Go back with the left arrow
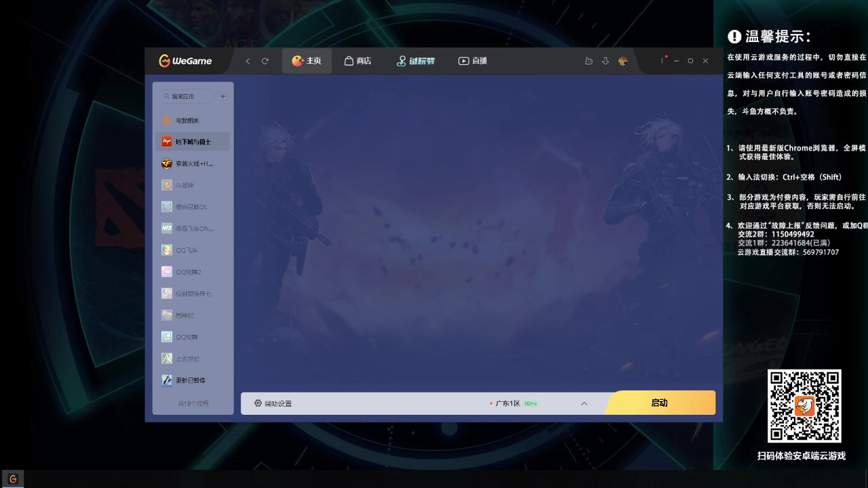The height and width of the screenshot is (488, 868). (248, 61)
